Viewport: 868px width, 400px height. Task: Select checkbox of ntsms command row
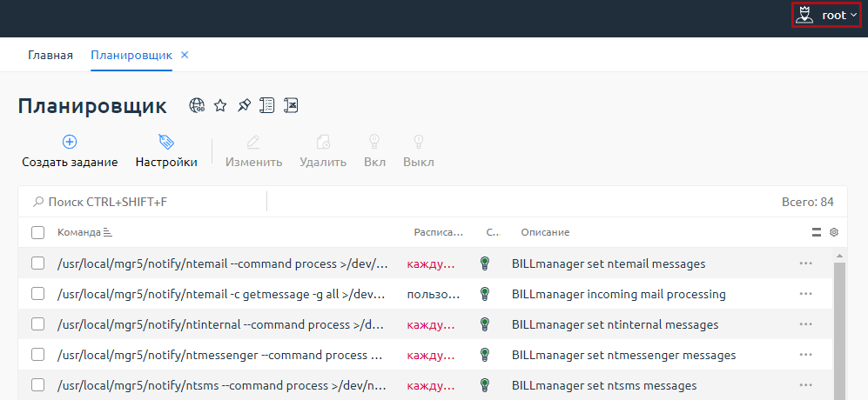click(x=37, y=385)
